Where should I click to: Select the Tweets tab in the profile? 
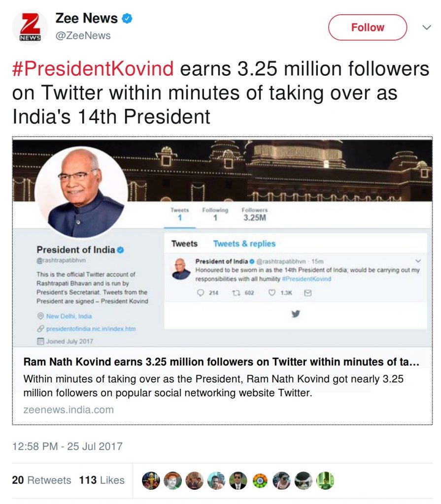184,244
